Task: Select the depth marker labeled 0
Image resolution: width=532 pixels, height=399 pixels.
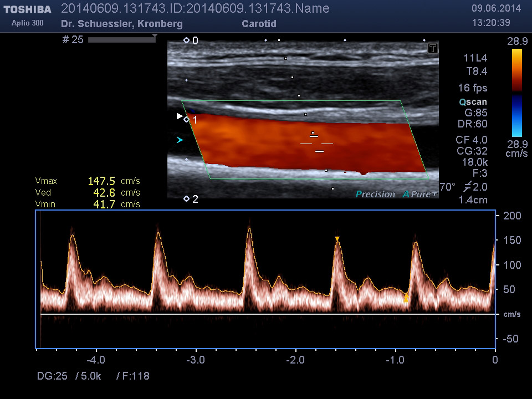Action: (x=187, y=40)
